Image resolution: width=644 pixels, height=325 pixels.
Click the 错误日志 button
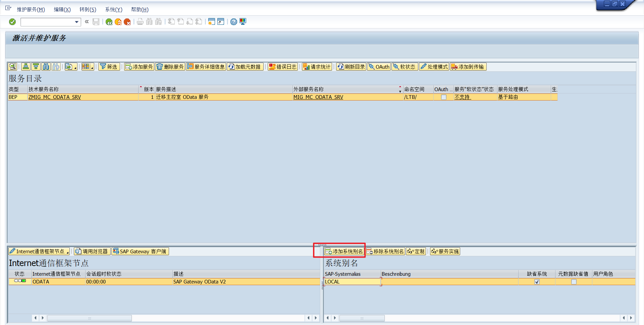(x=283, y=67)
